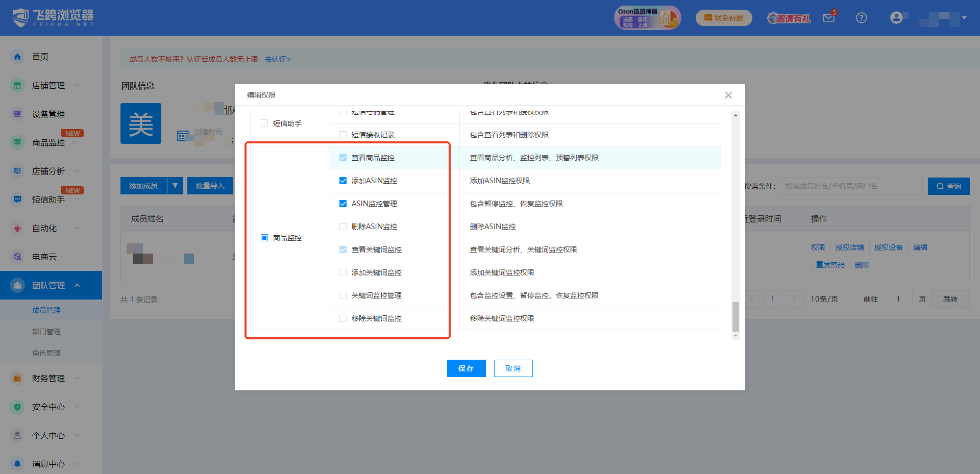980x474 pixels.
Task: Open the 10条/页 page size dropdown
Action: tap(829, 299)
